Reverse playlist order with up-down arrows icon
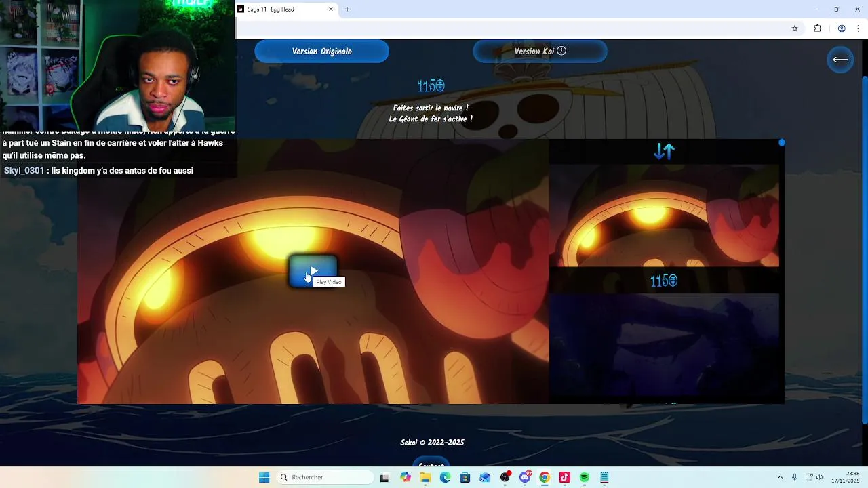 point(664,151)
